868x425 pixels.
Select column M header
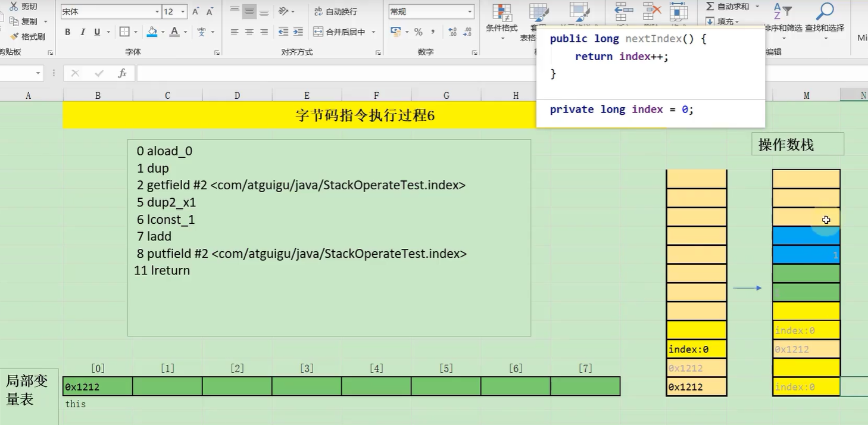coord(806,95)
